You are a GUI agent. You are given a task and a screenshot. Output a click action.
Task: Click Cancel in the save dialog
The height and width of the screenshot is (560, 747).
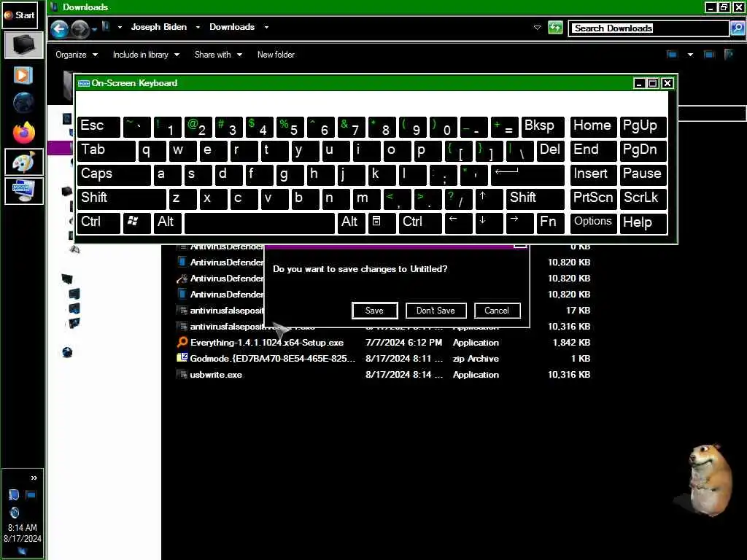point(497,311)
